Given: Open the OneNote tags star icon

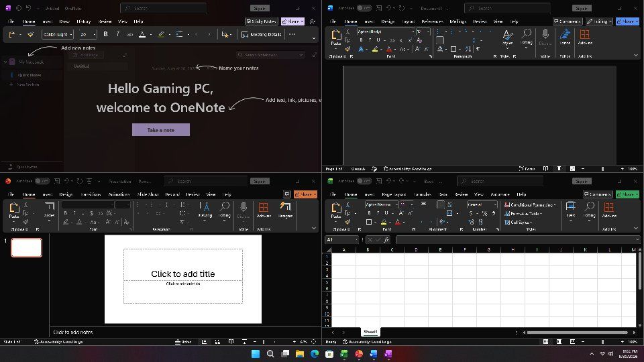Looking at the screenshot, I should point(225,34).
